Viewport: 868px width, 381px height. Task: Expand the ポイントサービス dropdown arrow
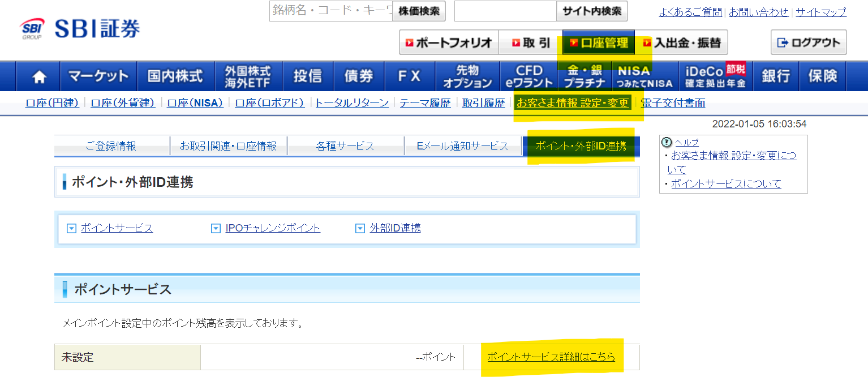[x=70, y=228]
